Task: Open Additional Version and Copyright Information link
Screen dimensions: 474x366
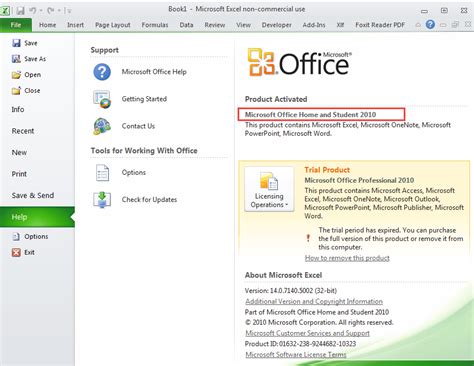Action: [x=314, y=301]
